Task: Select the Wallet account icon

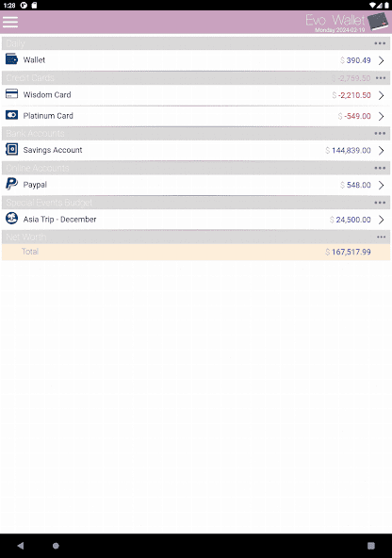Action: [x=11, y=59]
